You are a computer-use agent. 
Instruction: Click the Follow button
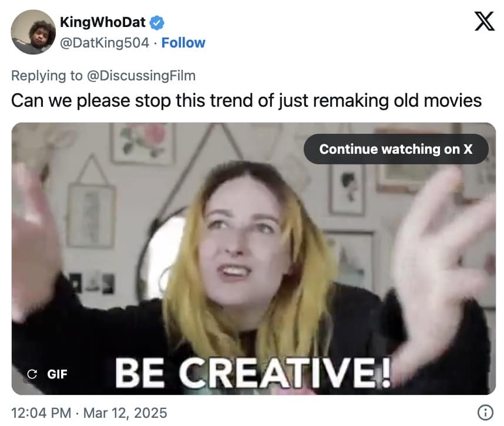tap(184, 42)
